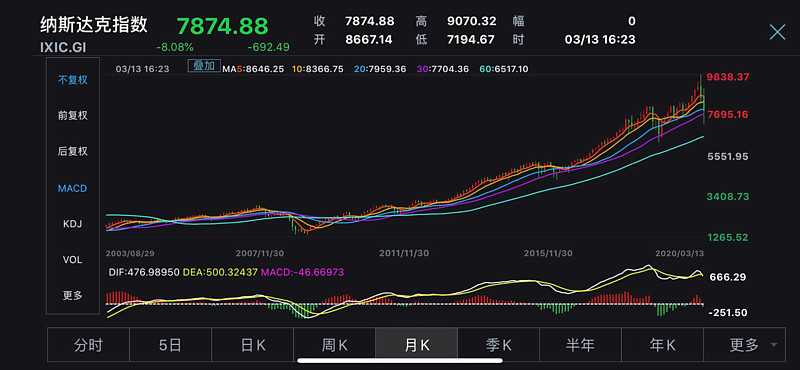Click the MA 20:7959.36 label

(x=380, y=68)
